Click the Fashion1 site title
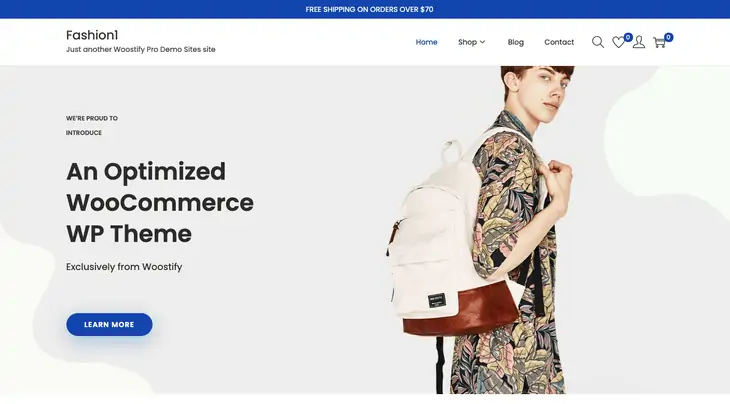The height and width of the screenshot is (404, 730). [x=92, y=35]
